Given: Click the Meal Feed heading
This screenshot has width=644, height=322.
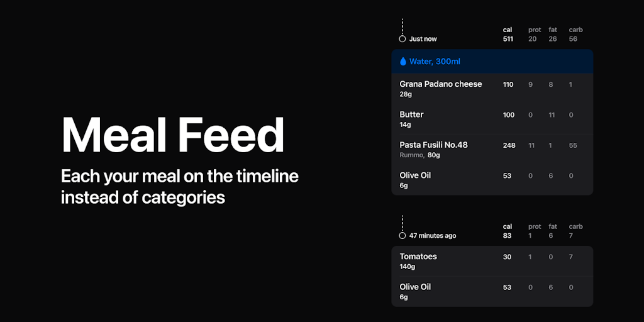Looking at the screenshot, I should [172, 135].
